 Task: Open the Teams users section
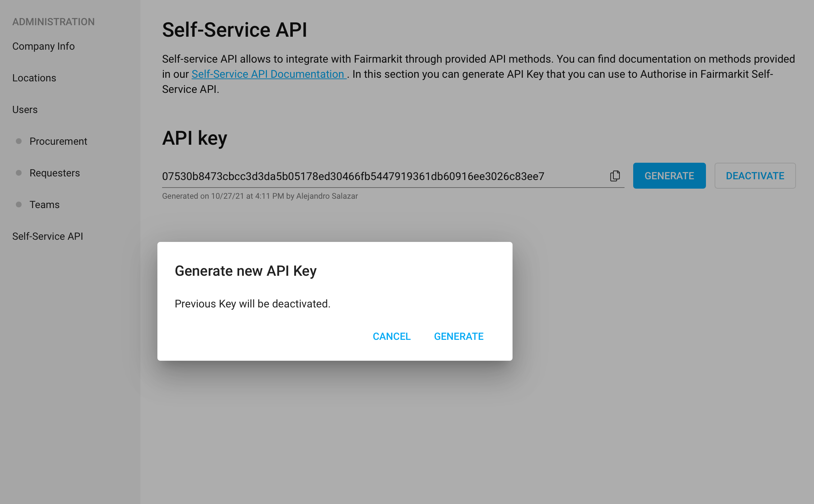(x=44, y=204)
